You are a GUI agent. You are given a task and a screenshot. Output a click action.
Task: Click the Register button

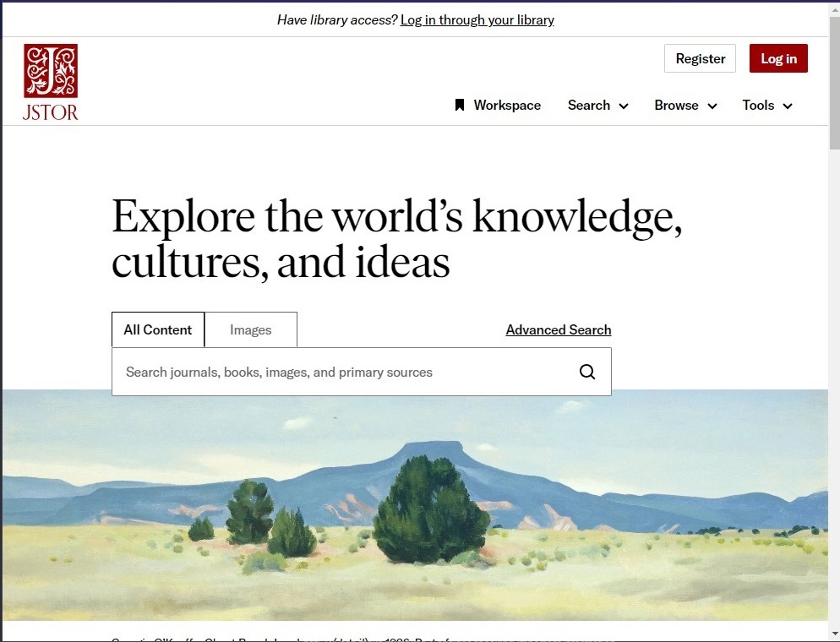pyautogui.click(x=701, y=58)
